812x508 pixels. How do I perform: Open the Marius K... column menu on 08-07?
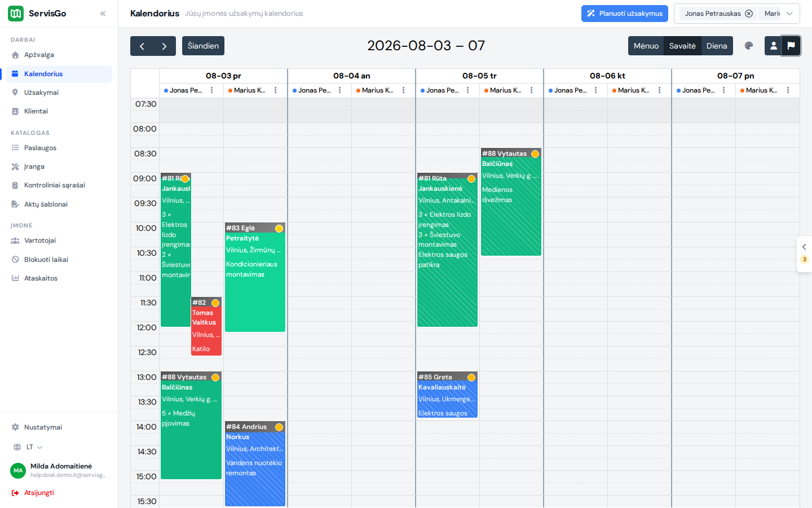pos(788,90)
